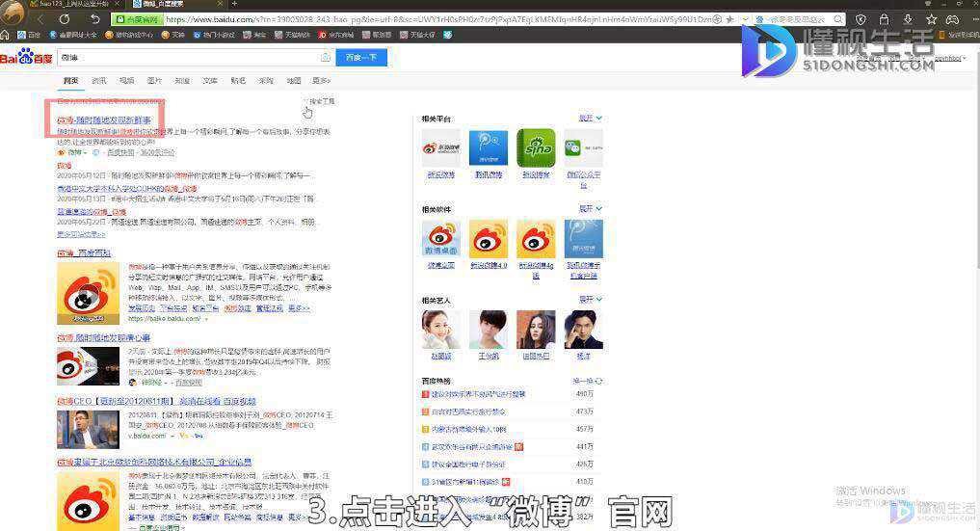980x531 pixels.
Task: Open 微博-随时随地发现新鲜事 official result link
Action: pos(104,119)
